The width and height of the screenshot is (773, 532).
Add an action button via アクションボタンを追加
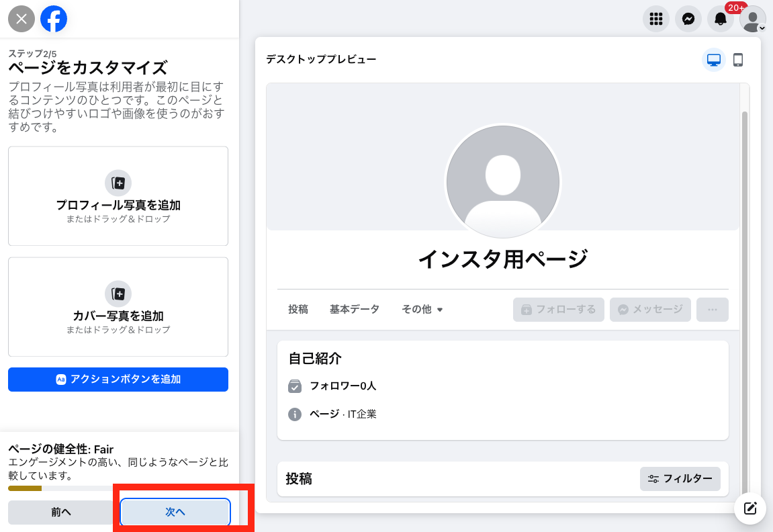(x=118, y=380)
